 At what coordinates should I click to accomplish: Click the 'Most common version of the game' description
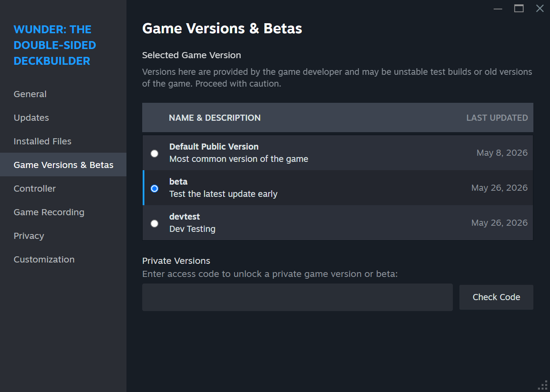(x=239, y=159)
